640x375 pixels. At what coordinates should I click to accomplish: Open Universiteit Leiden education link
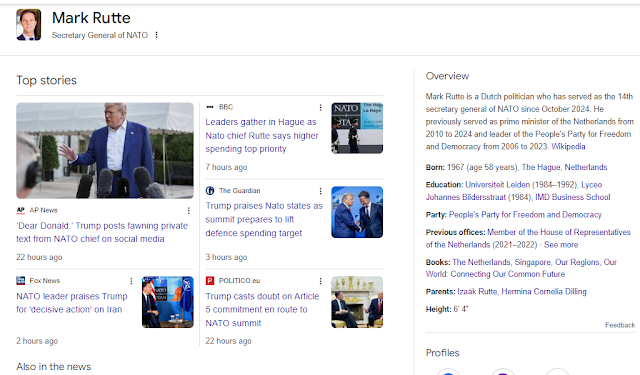coord(498,185)
